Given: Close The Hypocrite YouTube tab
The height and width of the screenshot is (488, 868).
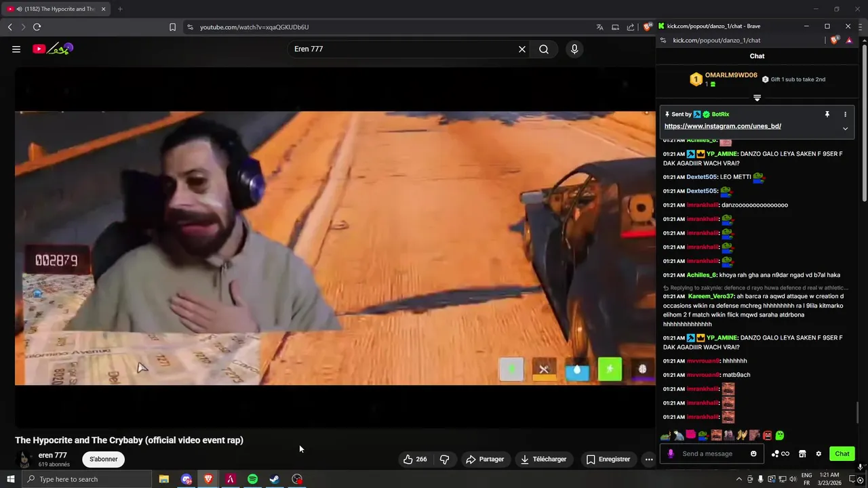Looking at the screenshot, I should (102, 9).
